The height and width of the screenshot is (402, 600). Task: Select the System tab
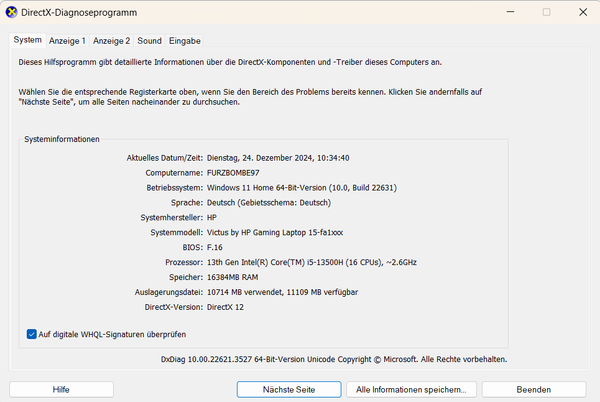pos(27,41)
